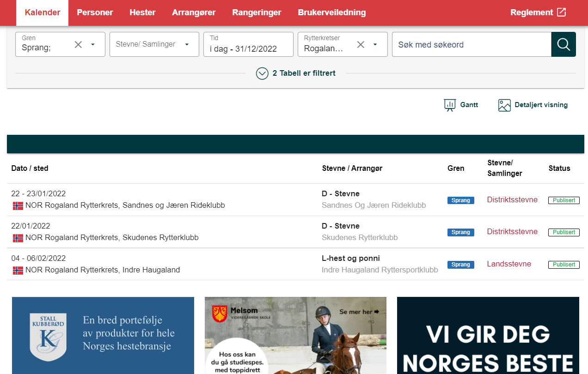Click the Landsstevne link

509,264
